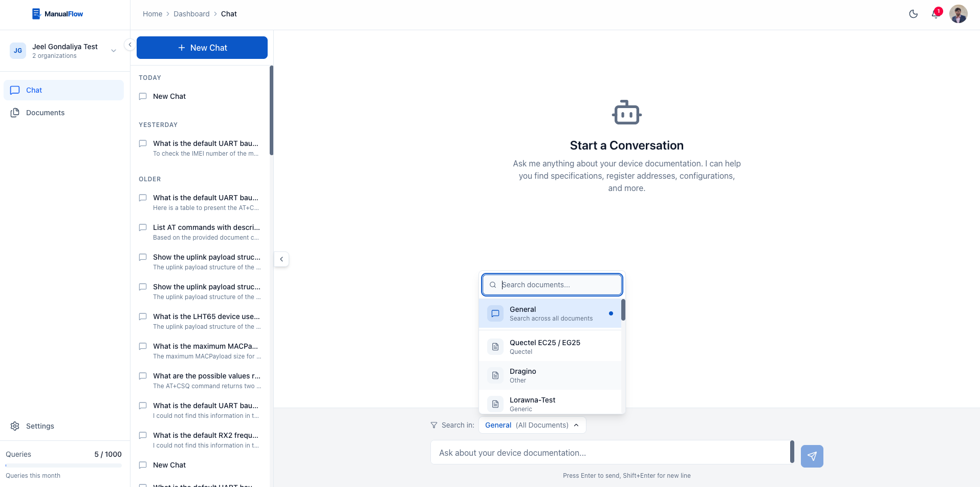Switch to the Documents section
The width and height of the screenshot is (980, 487).
45,112
